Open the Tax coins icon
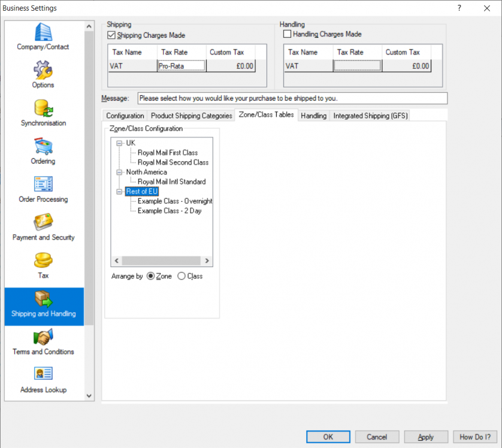 pos(43,261)
